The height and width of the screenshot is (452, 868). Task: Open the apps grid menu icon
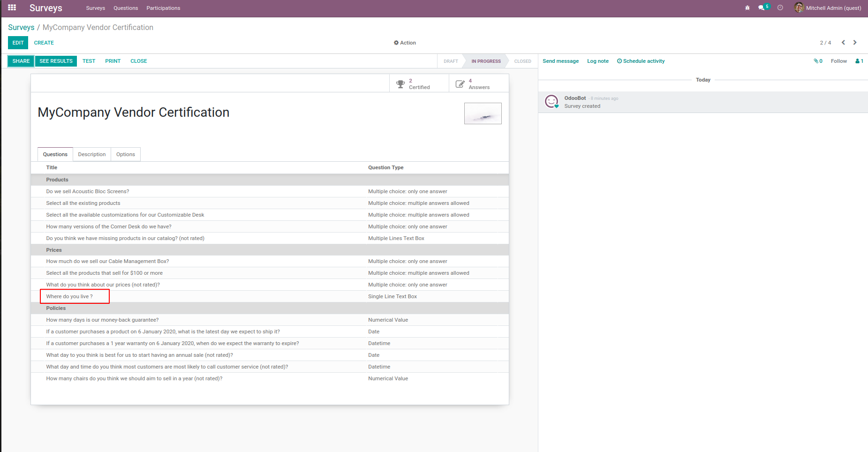click(12, 8)
